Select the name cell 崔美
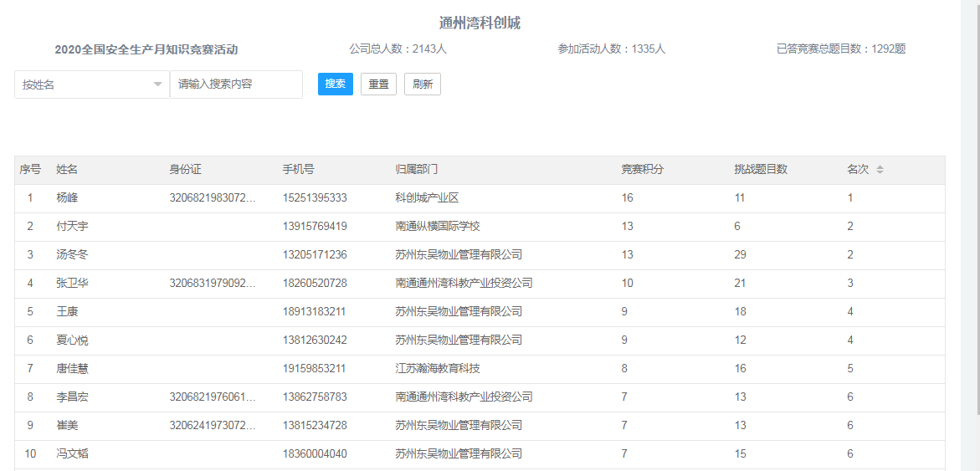 coord(67,425)
